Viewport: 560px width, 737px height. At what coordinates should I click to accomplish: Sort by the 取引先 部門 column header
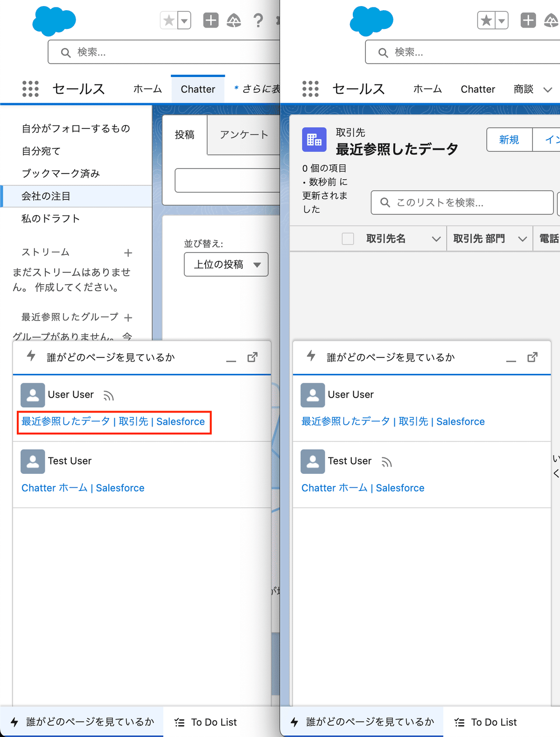click(479, 239)
